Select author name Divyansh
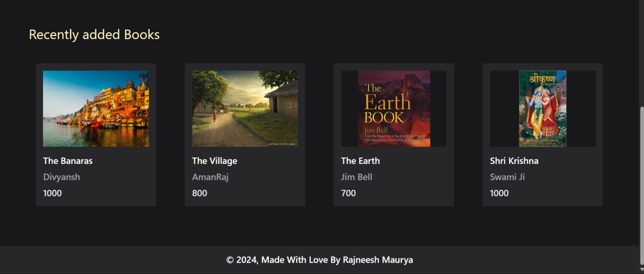The image size is (644, 274). [x=62, y=177]
